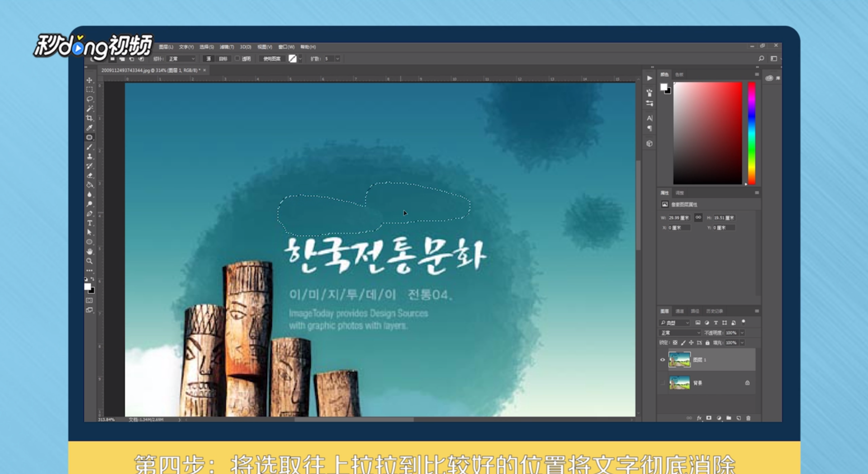This screenshot has height=474, width=868.
Task: Select the Paint Bucket tool
Action: pos(90,185)
